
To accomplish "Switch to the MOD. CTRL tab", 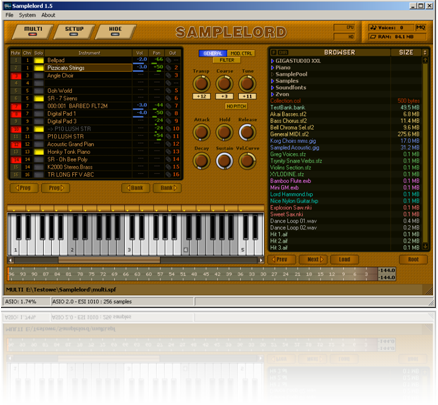I will pos(241,53).
